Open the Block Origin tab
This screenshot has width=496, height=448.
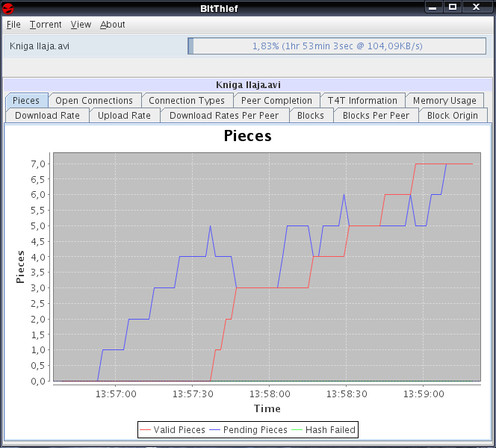tap(453, 116)
